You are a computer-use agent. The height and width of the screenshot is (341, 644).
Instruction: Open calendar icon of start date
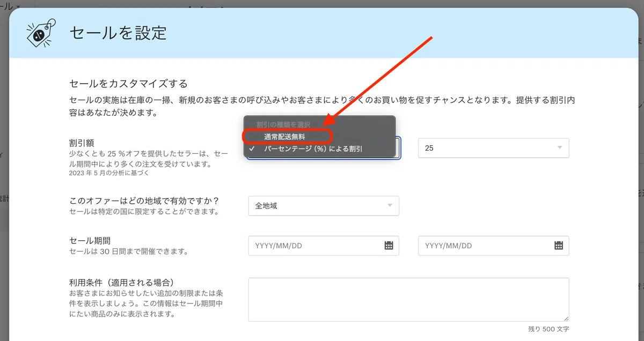[389, 246]
